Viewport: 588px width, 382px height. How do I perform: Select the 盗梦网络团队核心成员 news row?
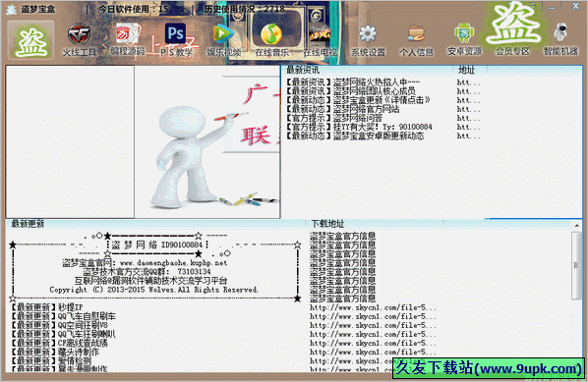coord(382,91)
